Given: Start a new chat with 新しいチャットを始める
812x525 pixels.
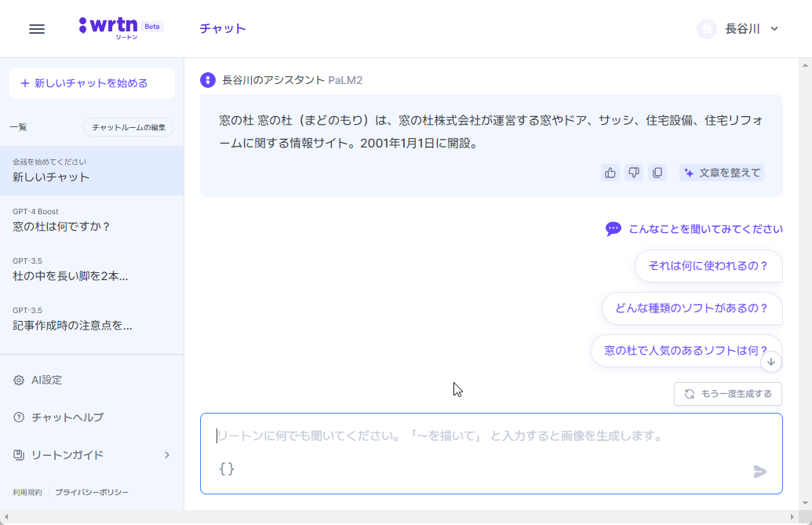Looking at the screenshot, I should click(92, 83).
